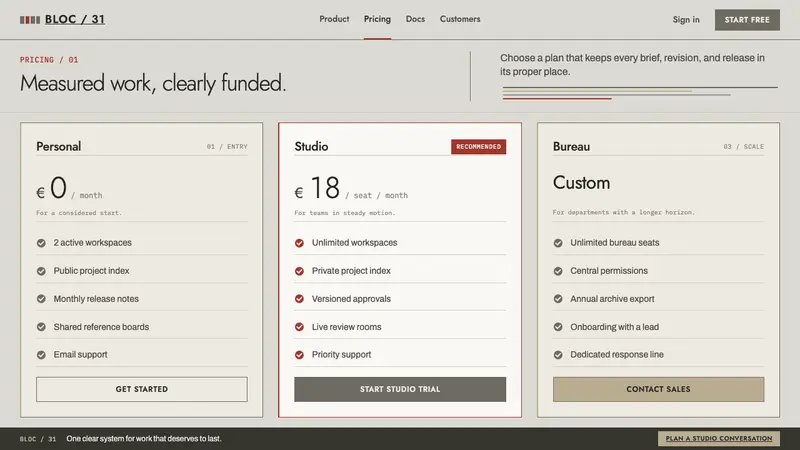Viewport: 800px width, 450px height.
Task: Click 'One clear system for work' footer text
Action: coord(144,439)
